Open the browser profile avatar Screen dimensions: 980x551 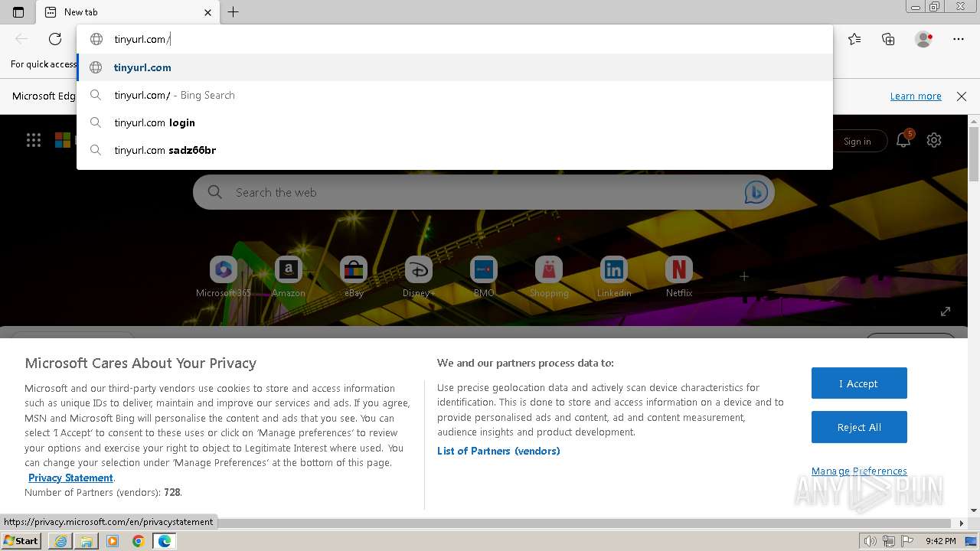click(924, 39)
